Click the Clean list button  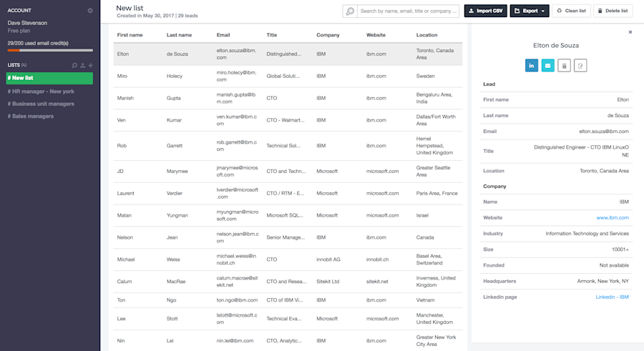click(x=571, y=11)
